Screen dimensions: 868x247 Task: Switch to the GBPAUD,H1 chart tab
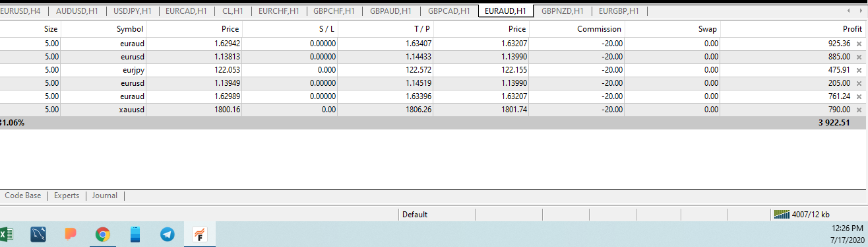390,11
